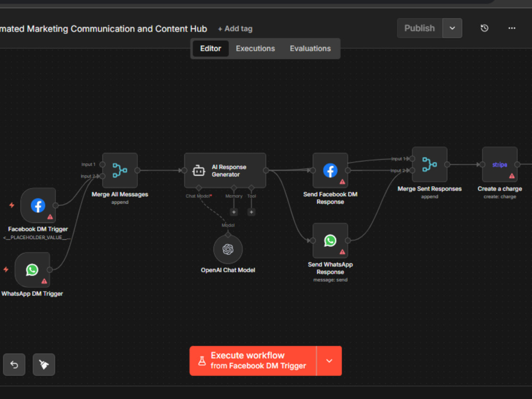
Task: Click warning triangle on Send WhatsApp Response
Action: click(342, 252)
